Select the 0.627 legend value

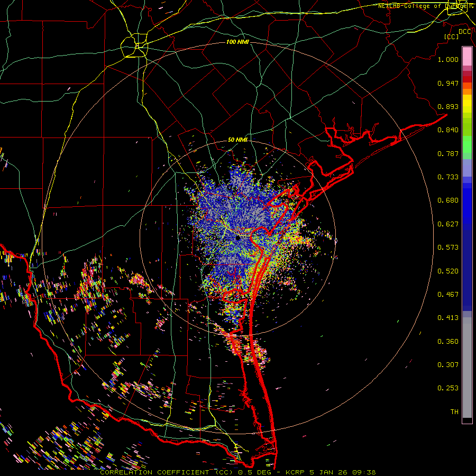tap(448, 224)
